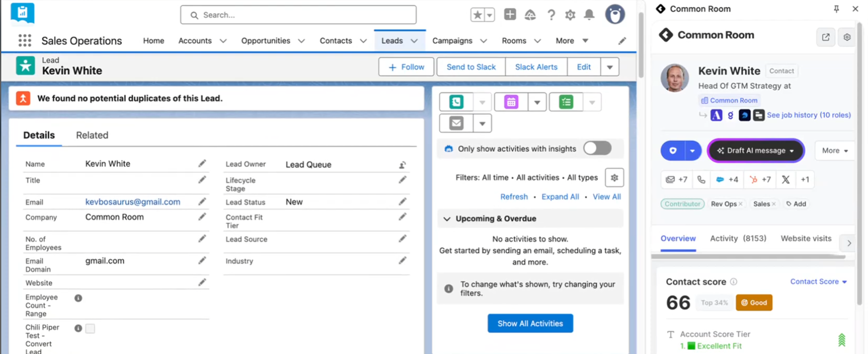
Task: Open See job history (10 roles) link
Action: (x=809, y=115)
